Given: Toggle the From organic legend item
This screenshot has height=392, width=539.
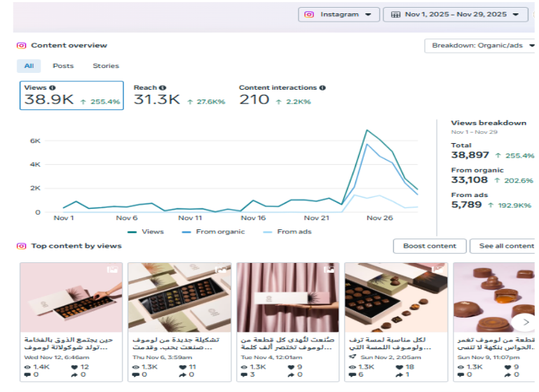Looking at the screenshot, I should (x=216, y=231).
